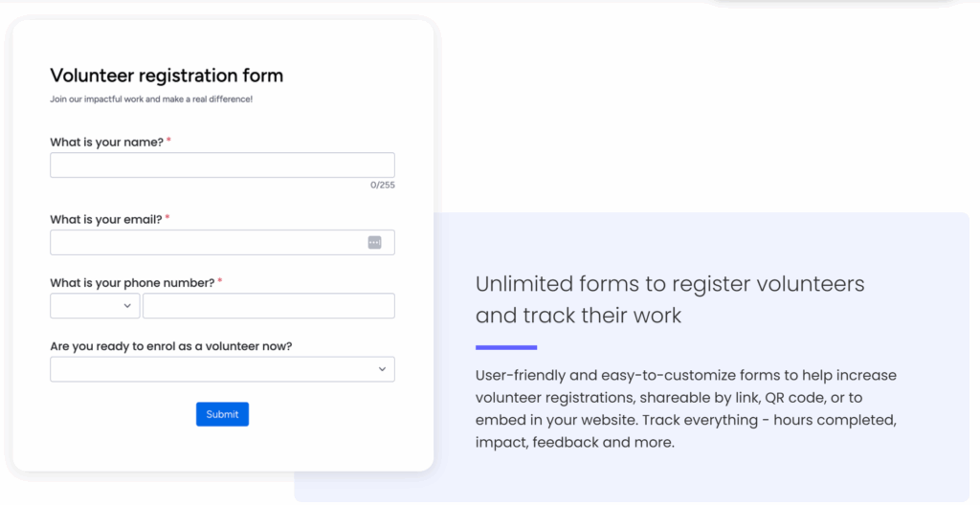
Task: Click into the phone number text box
Action: point(269,306)
